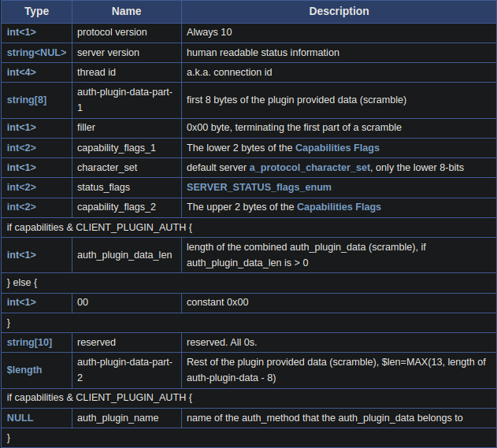Click int<2> type in capability_flags_1 row
Viewport: 497px width, 448px height.
(21, 148)
